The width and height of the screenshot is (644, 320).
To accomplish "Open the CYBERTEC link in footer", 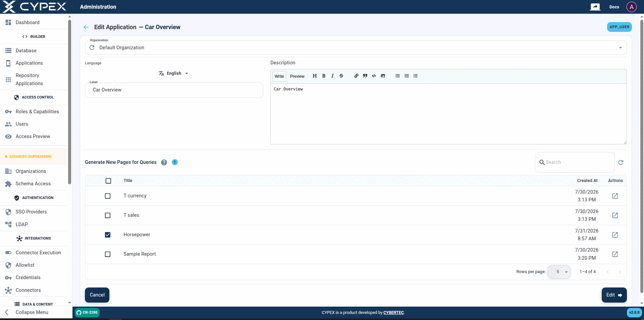I will 394,313.
